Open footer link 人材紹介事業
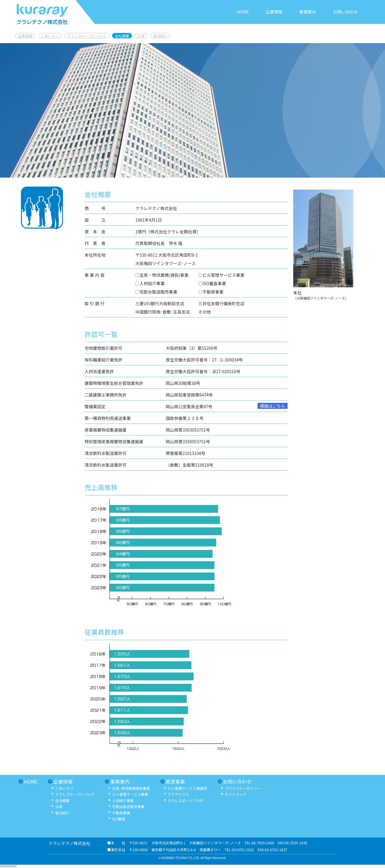Image resolution: width=385 pixels, height=868 pixels. pos(123,801)
